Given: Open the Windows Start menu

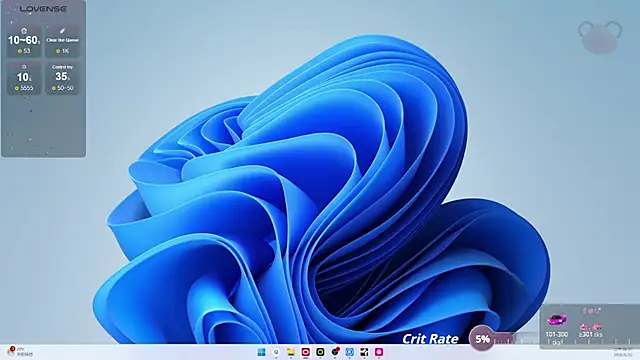Looking at the screenshot, I should [262, 352].
